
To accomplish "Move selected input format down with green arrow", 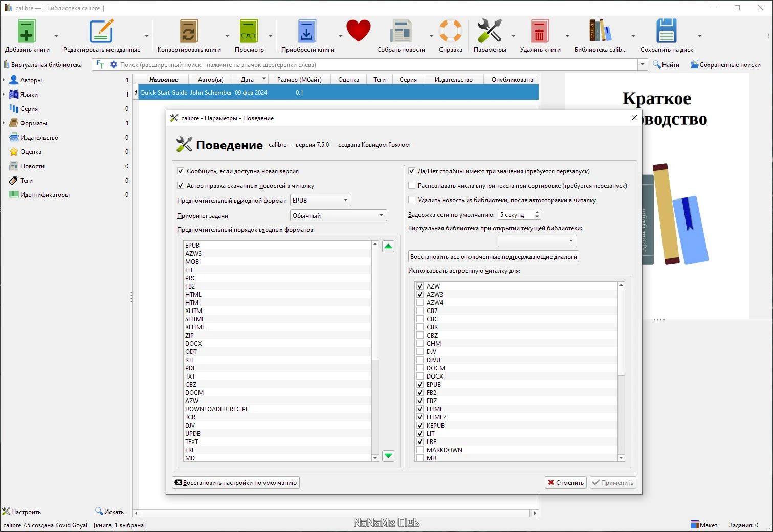I will pos(388,455).
